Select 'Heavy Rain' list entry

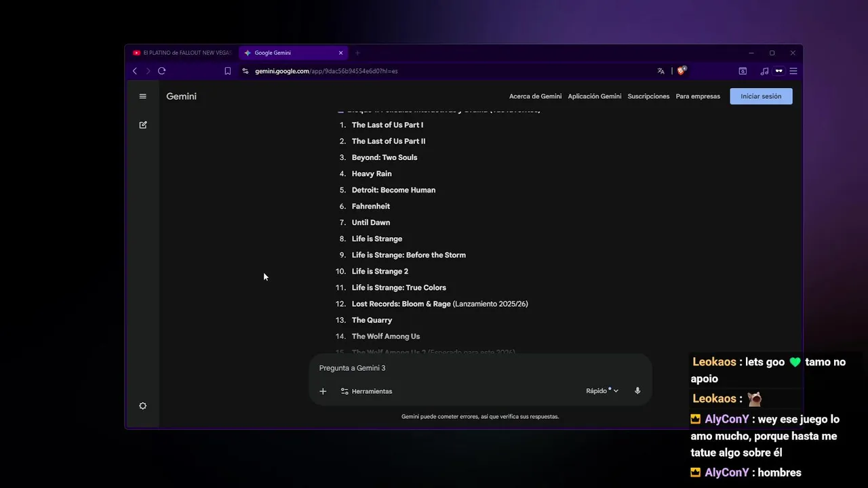click(372, 174)
